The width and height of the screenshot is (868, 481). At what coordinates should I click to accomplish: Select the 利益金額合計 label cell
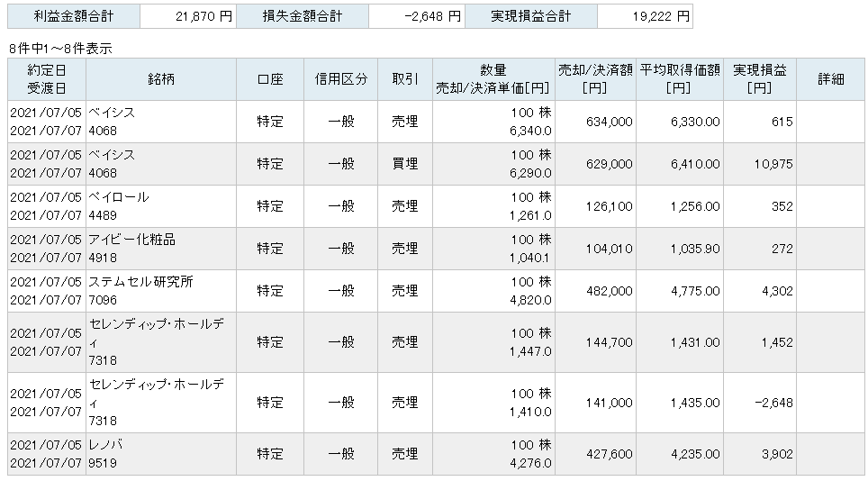74,16
